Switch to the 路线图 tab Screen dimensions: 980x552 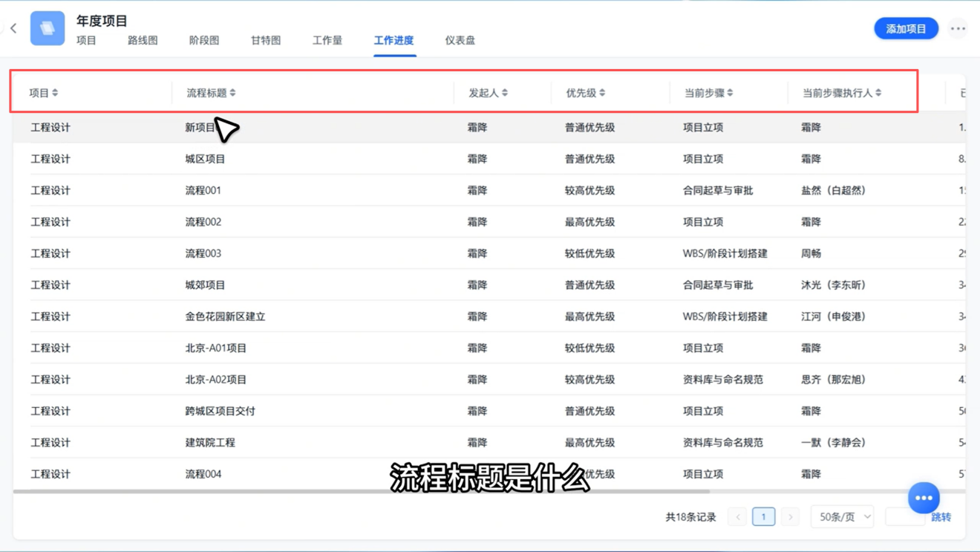pos(143,40)
